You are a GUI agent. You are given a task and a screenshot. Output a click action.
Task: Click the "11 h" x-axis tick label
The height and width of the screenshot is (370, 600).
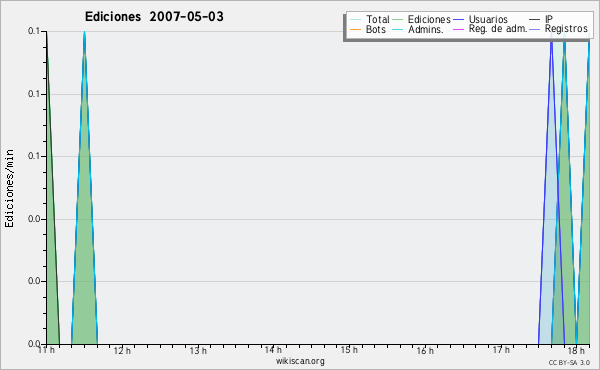click(46, 350)
